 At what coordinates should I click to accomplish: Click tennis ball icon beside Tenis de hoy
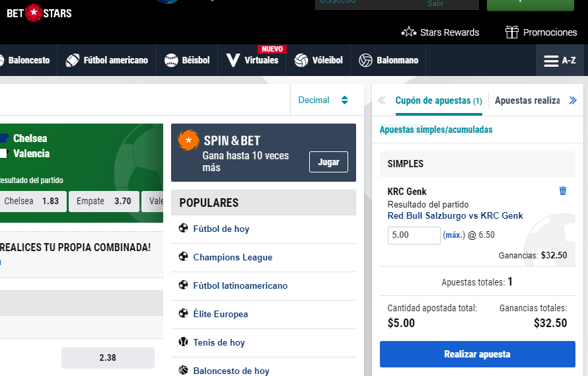183,342
